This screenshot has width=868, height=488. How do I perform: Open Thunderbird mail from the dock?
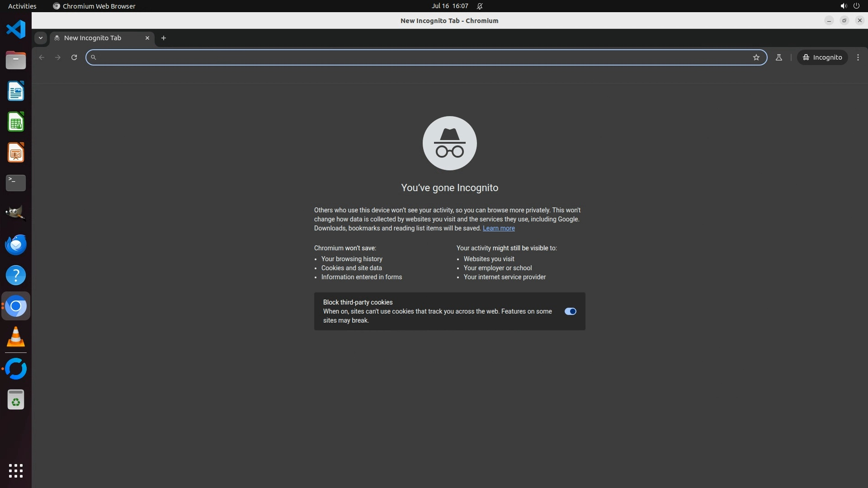coord(16,244)
